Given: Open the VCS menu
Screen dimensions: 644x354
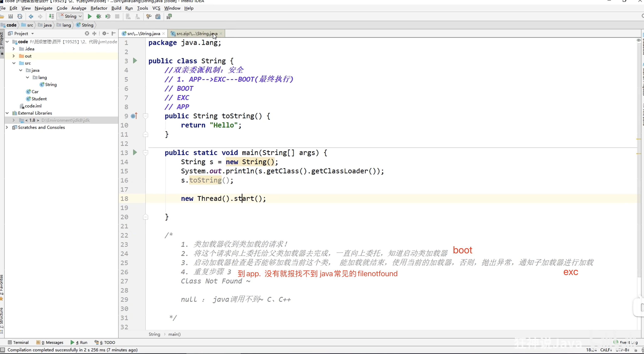Looking at the screenshot, I should pyautogui.click(x=156, y=8).
